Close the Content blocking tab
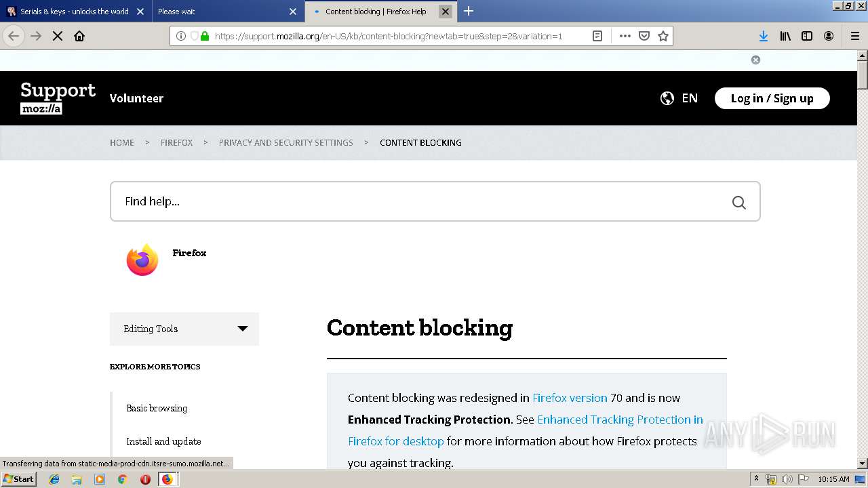Viewport: 868px width, 488px height. tap(446, 12)
